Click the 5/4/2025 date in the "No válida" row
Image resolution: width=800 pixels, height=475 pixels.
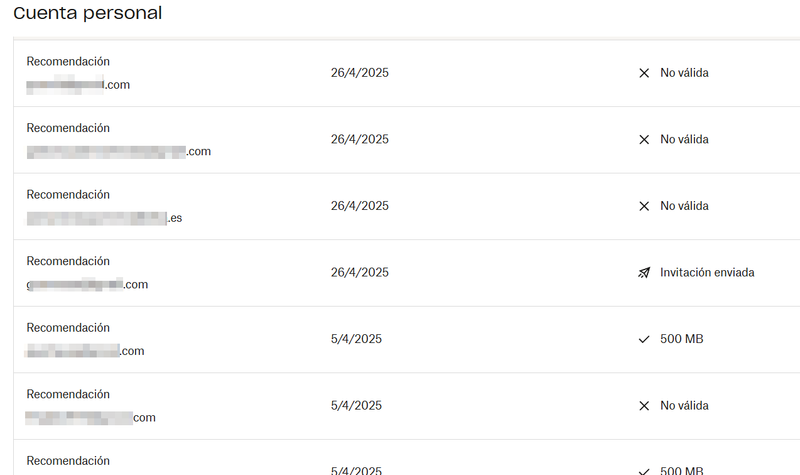356,406
